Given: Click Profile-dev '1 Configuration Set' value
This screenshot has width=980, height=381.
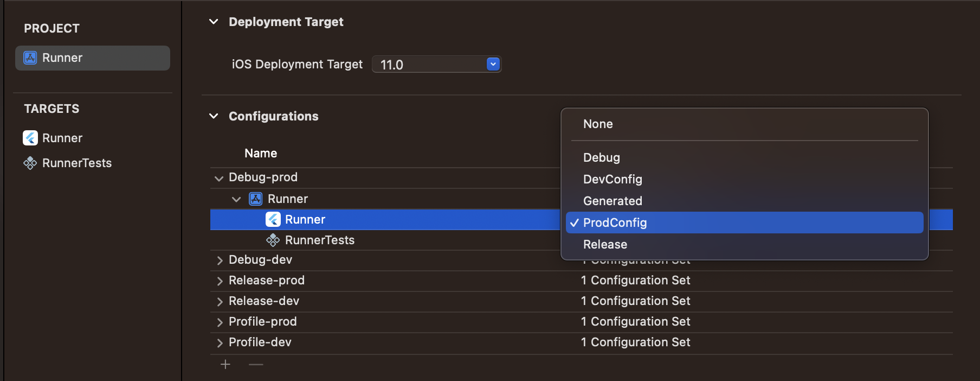Looking at the screenshot, I should tap(635, 342).
